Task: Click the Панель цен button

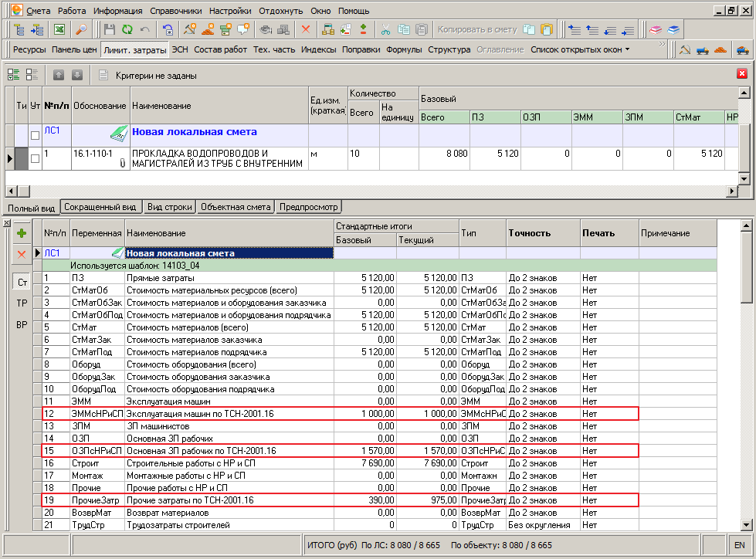Action: point(74,49)
